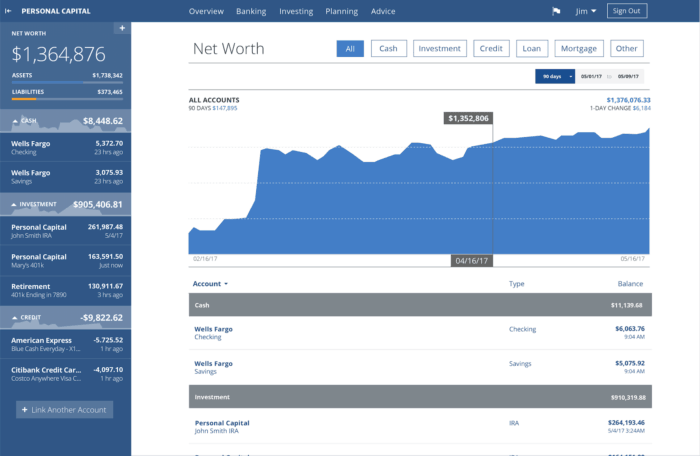The height and width of the screenshot is (456, 700).
Task: Select the Mortgage filter
Action: pyautogui.click(x=579, y=49)
